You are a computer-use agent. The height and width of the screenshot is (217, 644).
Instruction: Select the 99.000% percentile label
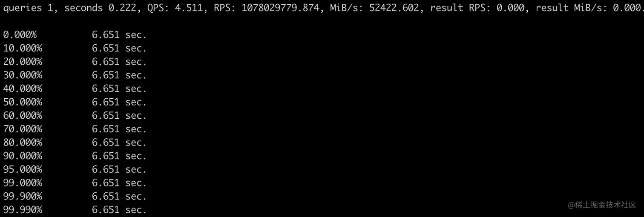coord(23,183)
